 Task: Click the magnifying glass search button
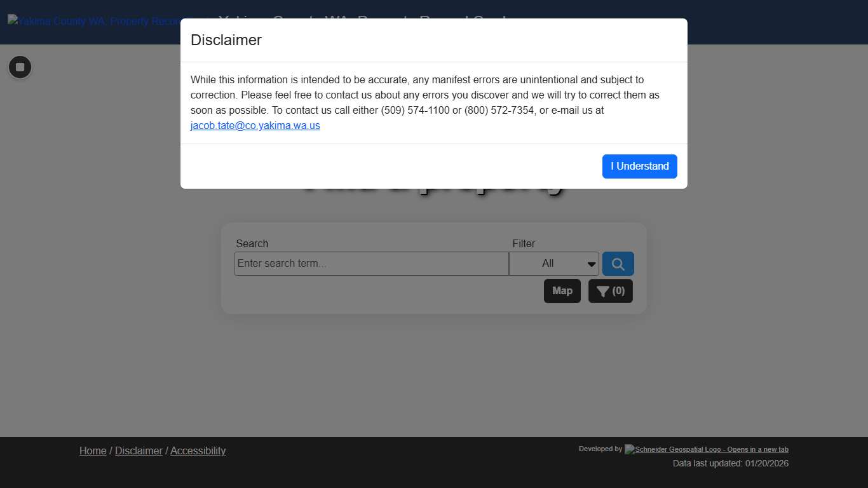[x=618, y=264]
